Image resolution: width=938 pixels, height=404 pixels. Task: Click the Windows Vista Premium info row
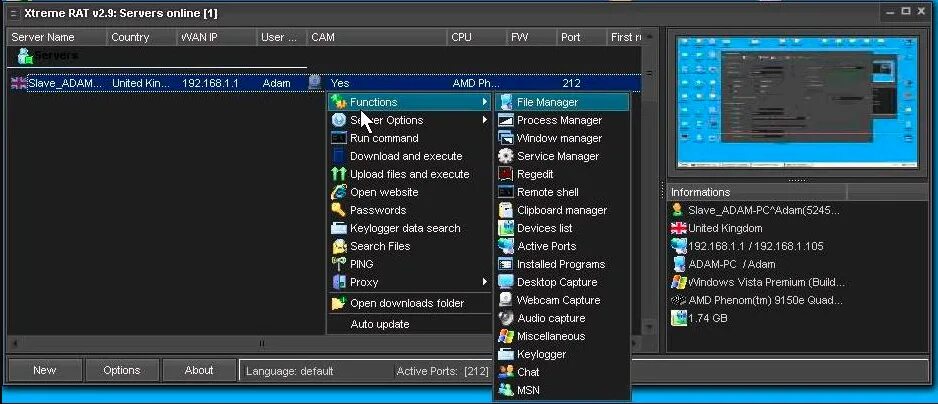pyautogui.click(x=767, y=282)
